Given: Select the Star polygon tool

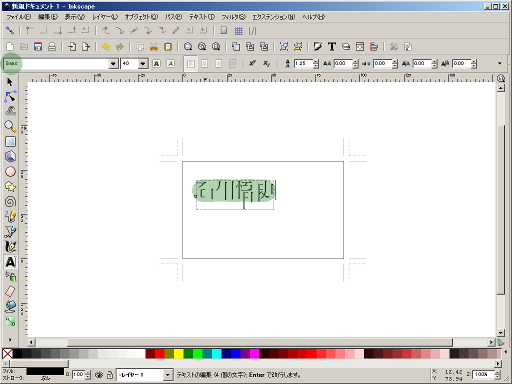Looking at the screenshot, I should click(x=10, y=187).
